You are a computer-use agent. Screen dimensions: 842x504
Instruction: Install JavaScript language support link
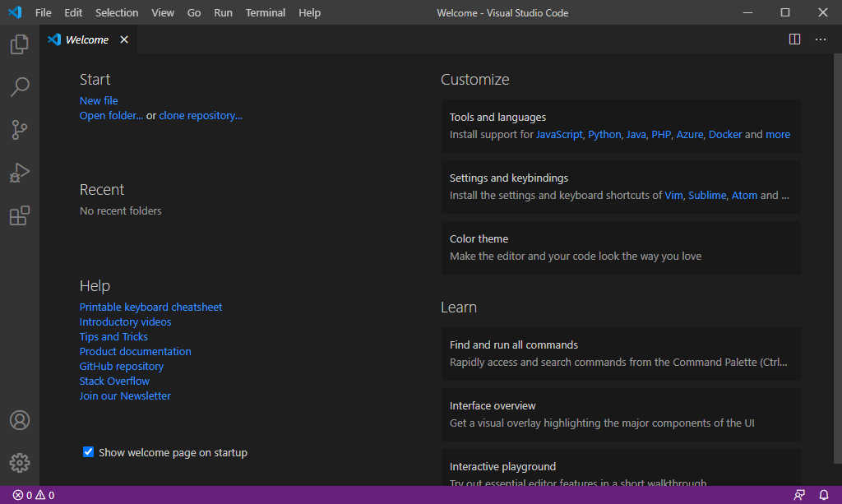559,134
